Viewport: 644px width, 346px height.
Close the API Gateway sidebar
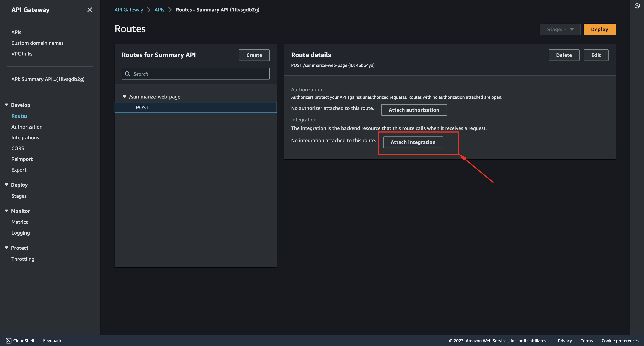90,9
